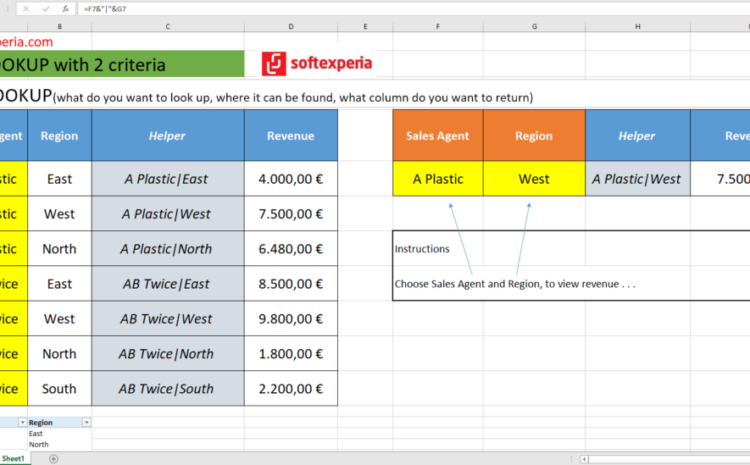Click the Enter checkmark icon in formula bar
750x465 pixels.
(x=45, y=9)
